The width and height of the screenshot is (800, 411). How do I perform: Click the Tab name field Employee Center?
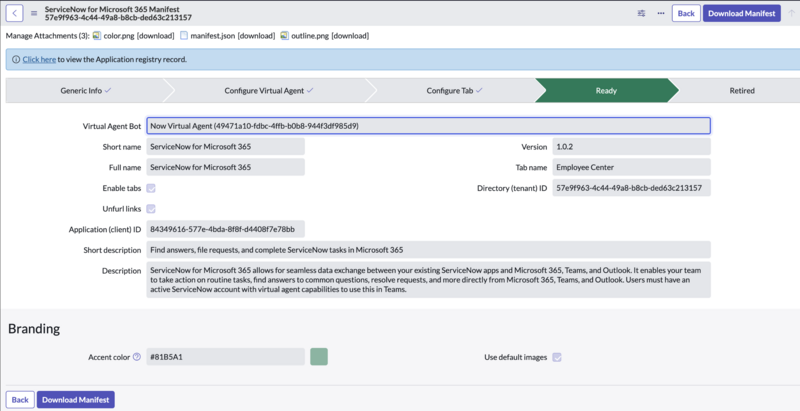tap(631, 167)
